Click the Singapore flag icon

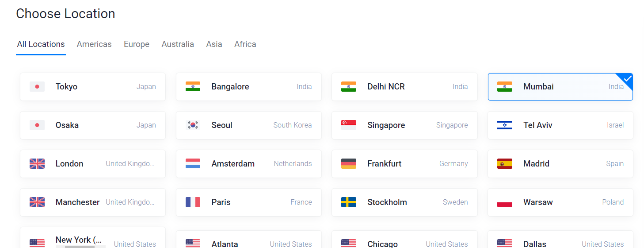tap(349, 125)
